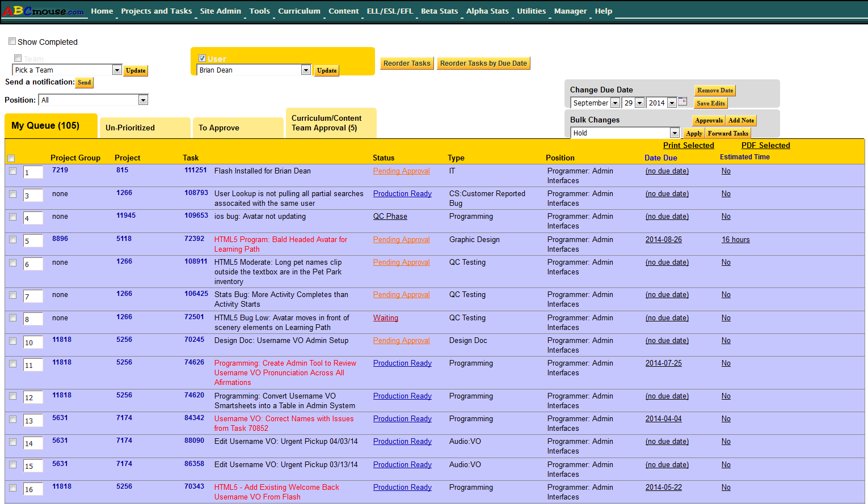Expand the Pick a Team dropdown
The height and width of the screenshot is (504, 868).
tap(117, 70)
